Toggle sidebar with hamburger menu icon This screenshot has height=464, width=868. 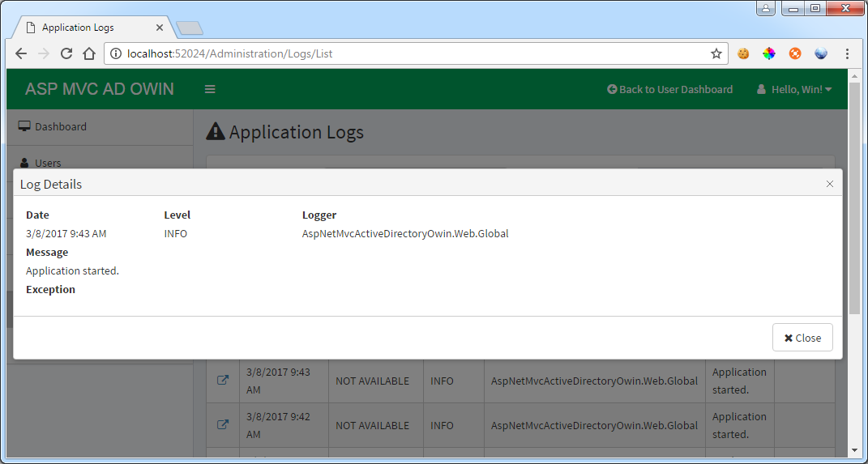210,89
